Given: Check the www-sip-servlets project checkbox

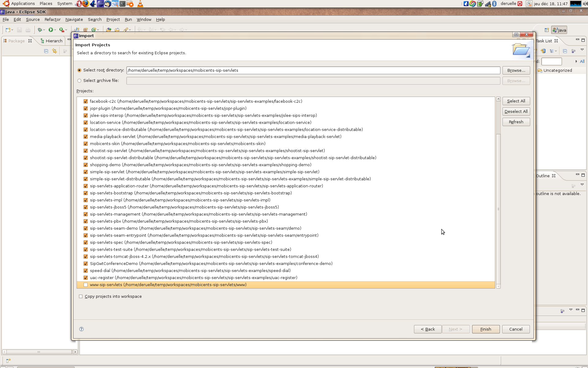Looking at the screenshot, I should click(x=86, y=285).
